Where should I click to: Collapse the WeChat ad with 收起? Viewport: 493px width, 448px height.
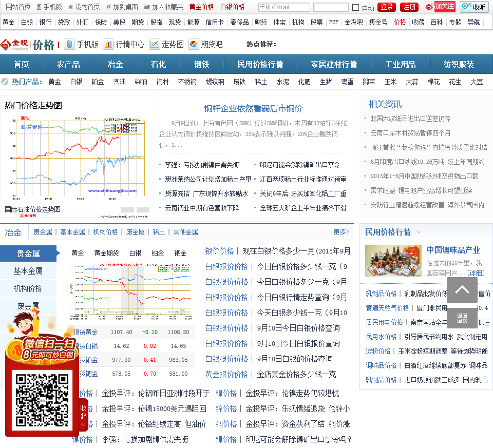point(83,416)
